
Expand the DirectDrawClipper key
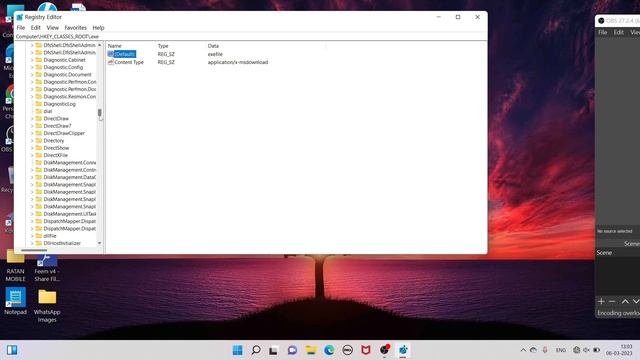click(x=32, y=133)
